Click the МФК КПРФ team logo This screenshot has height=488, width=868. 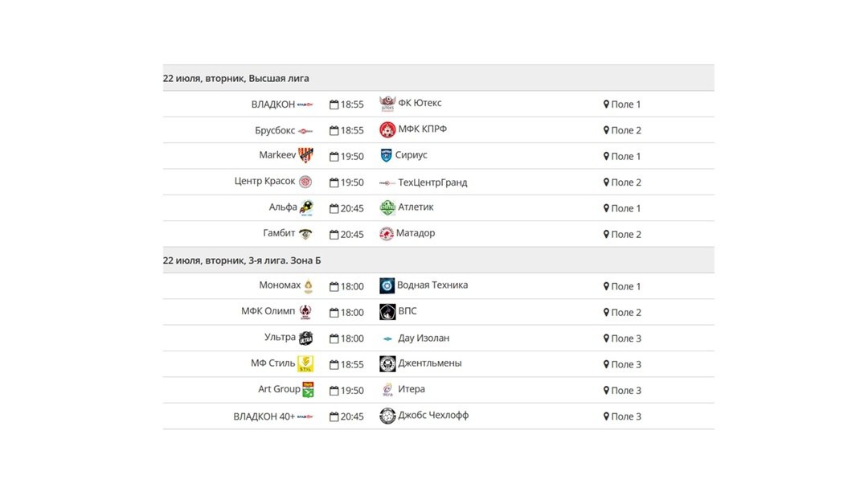coord(387,129)
